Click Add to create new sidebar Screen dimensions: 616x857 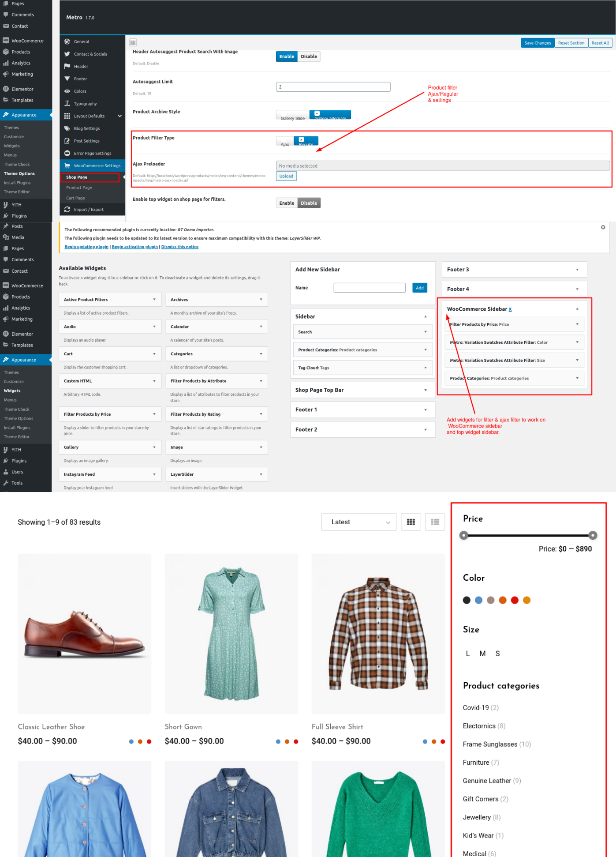click(420, 288)
